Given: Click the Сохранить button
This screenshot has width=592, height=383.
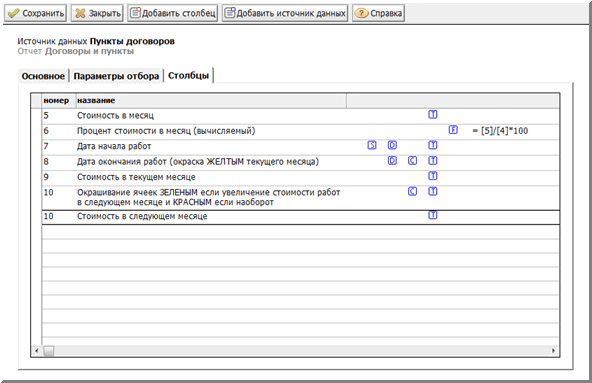Looking at the screenshot, I should tap(35, 13).
